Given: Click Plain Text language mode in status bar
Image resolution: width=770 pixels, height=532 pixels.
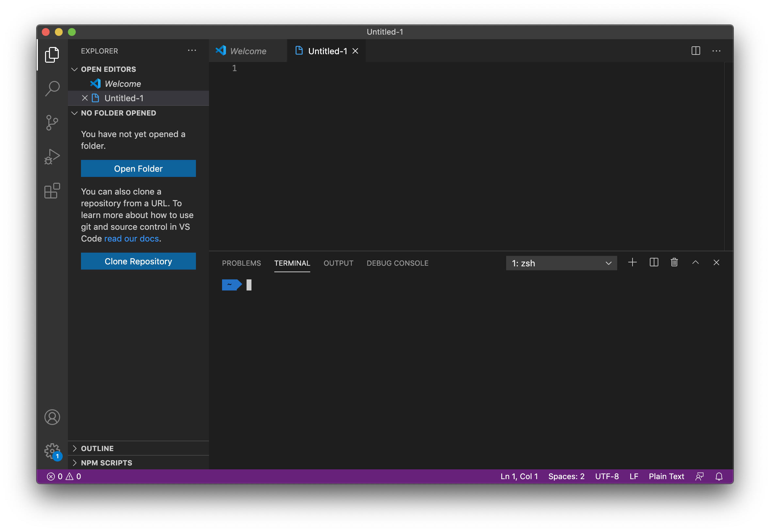Looking at the screenshot, I should coord(666,477).
